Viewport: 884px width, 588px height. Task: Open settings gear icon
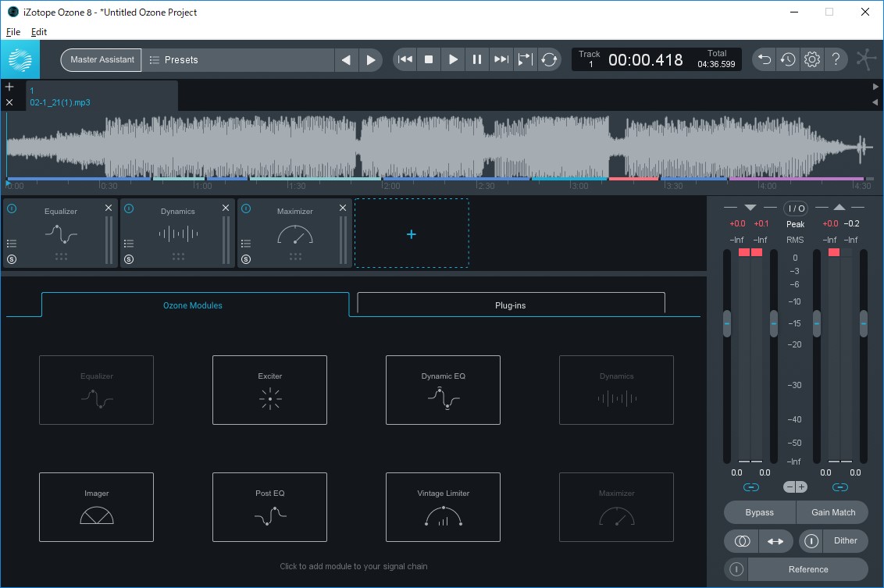point(812,59)
